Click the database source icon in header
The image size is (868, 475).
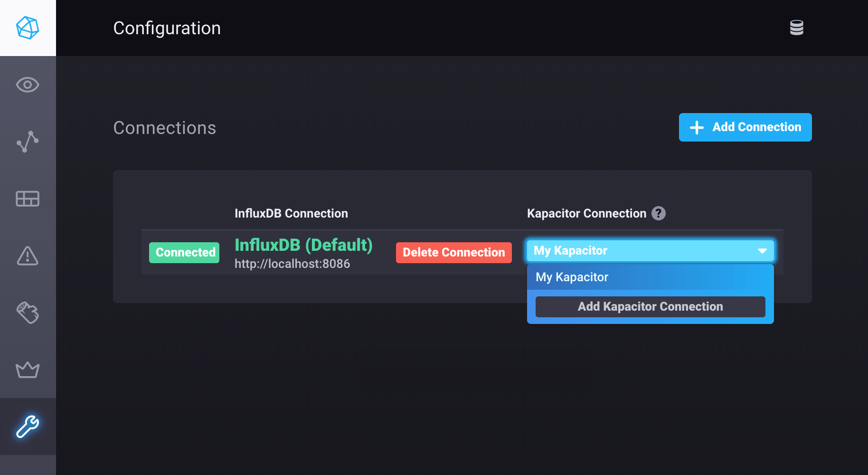click(796, 28)
